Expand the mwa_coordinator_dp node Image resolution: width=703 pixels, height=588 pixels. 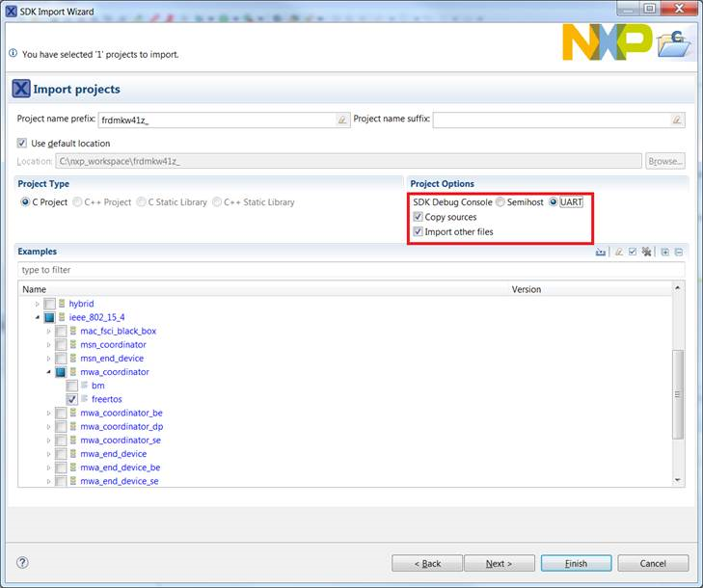48,427
